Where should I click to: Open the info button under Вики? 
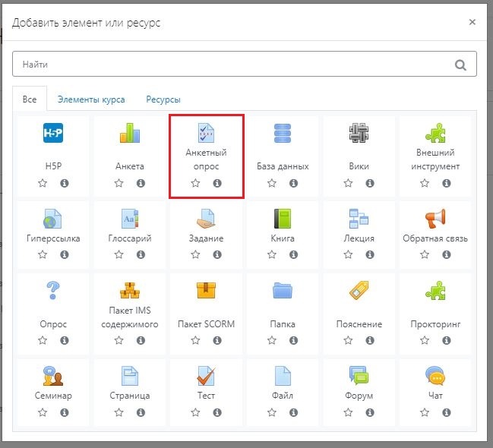coord(370,183)
